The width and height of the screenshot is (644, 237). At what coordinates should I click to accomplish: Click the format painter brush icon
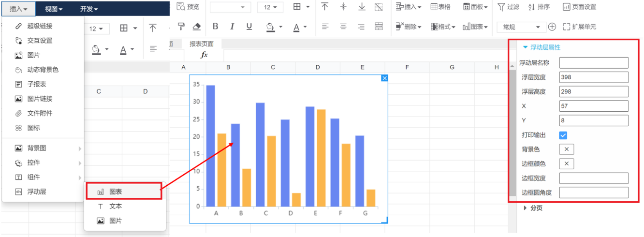pyautogui.click(x=181, y=27)
